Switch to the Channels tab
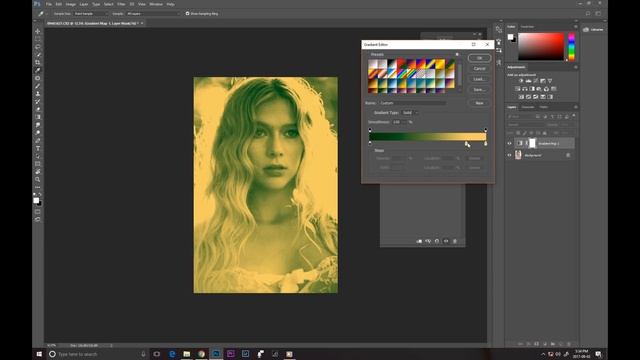The image size is (640, 360). (x=528, y=107)
